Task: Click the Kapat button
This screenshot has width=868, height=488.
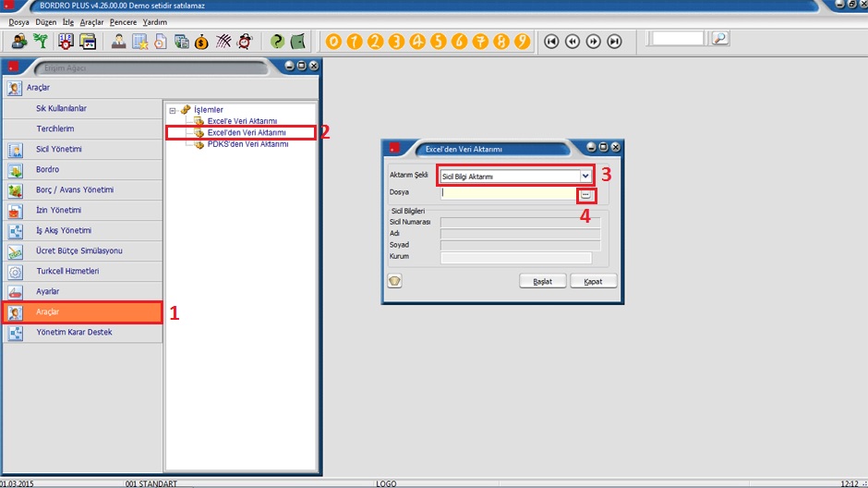Action: click(593, 281)
